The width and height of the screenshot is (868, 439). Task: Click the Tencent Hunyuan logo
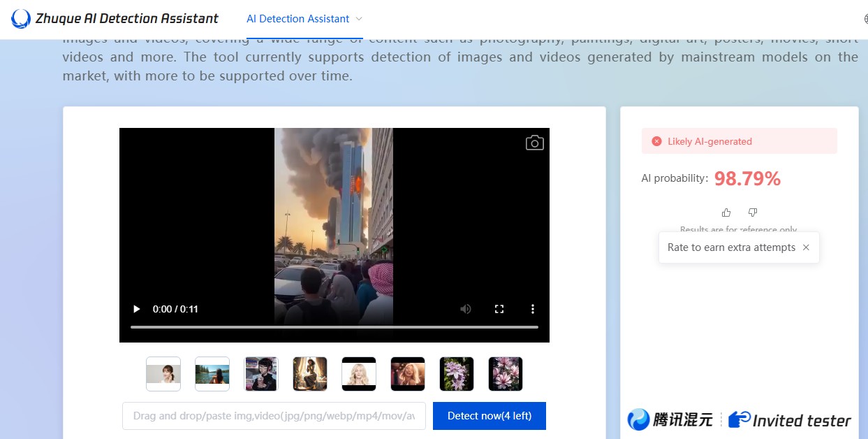[x=670, y=419]
